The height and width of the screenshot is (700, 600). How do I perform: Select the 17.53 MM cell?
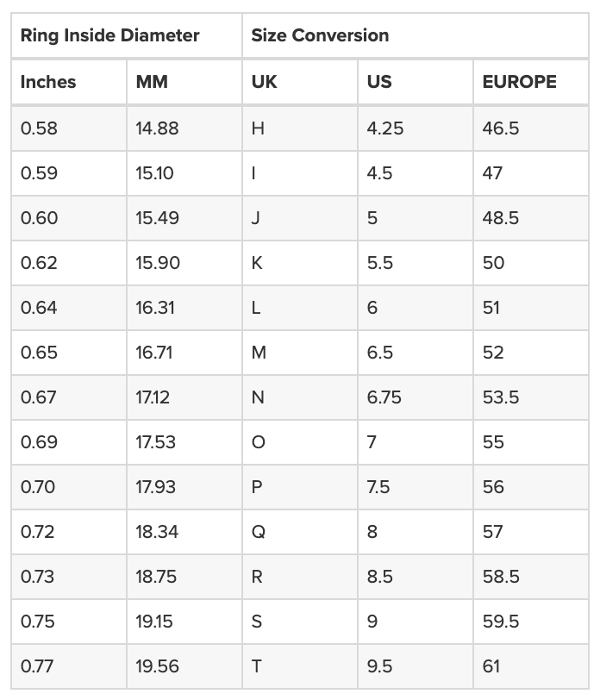pyautogui.click(x=184, y=442)
